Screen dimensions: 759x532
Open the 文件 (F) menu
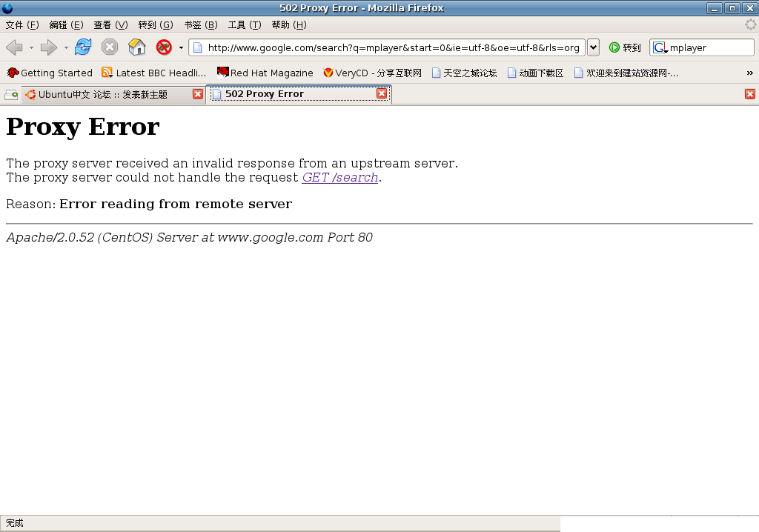22,24
